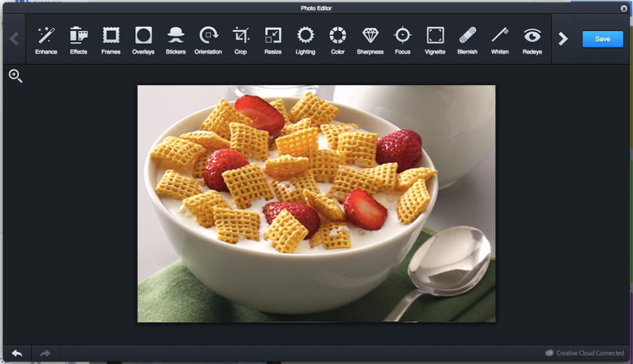Image resolution: width=633 pixels, height=364 pixels.
Task: Select the Enhance magic wand tool
Action: click(x=46, y=40)
